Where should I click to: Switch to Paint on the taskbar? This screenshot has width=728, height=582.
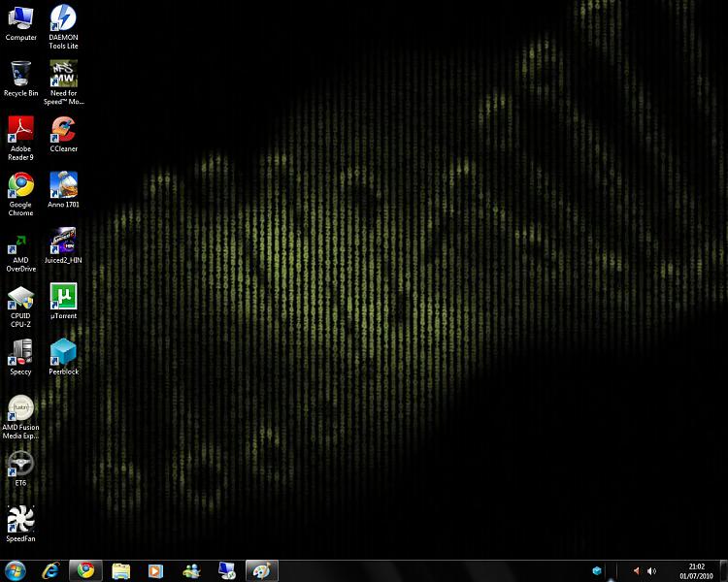click(x=262, y=571)
